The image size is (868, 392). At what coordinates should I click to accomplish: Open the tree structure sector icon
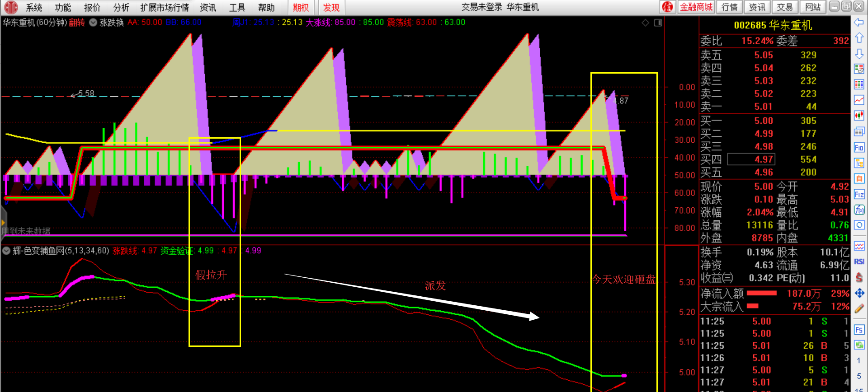(859, 163)
